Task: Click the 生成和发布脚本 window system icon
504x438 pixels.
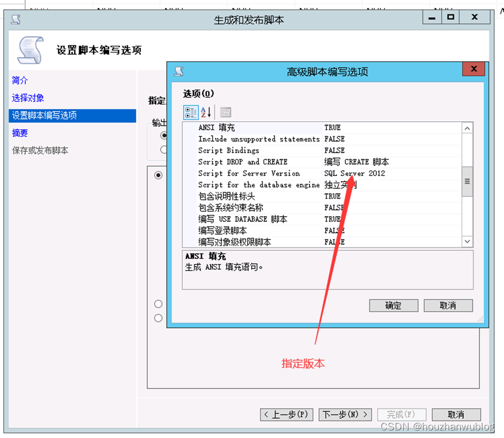Action: click(x=15, y=19)
